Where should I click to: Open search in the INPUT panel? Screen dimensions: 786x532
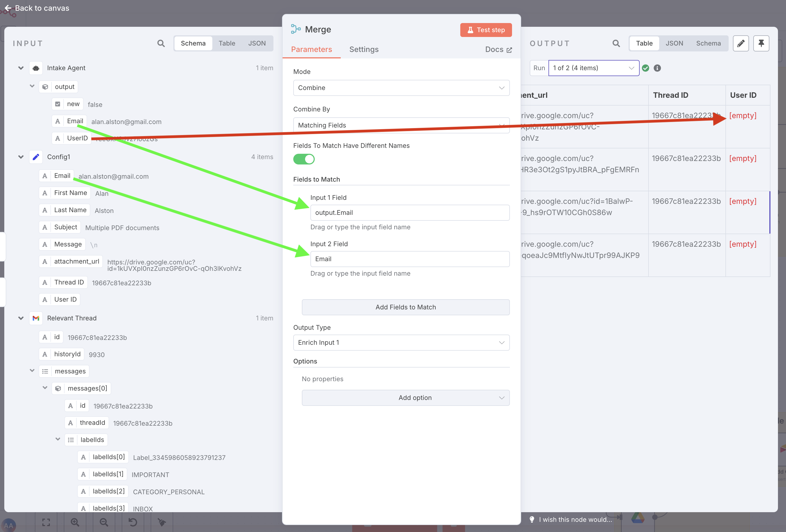[161, 43]
